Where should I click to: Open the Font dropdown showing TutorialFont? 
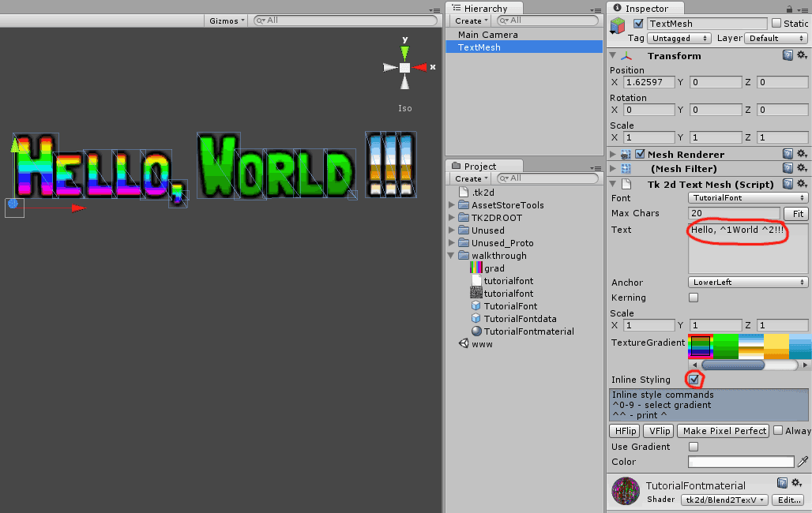click(x=748, y=198)
